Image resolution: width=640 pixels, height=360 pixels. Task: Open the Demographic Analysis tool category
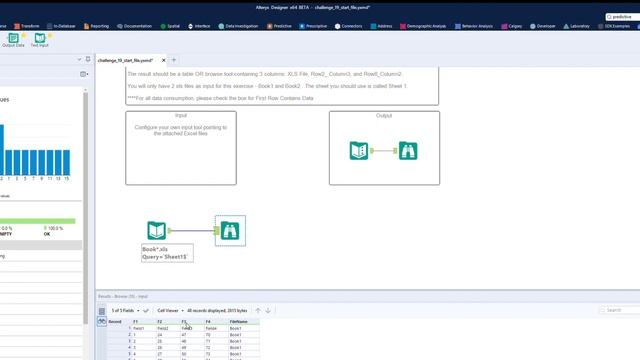click(x=423, y=26)
